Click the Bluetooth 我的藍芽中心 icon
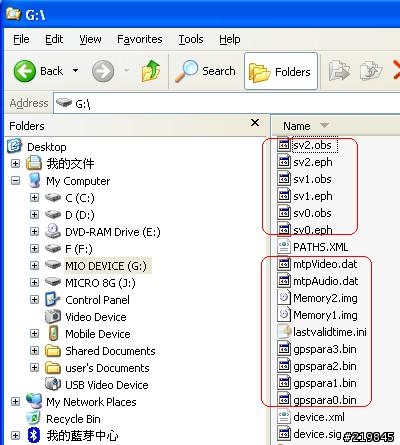The width and height of the screenshot is (400, 445). coord(34,435)
